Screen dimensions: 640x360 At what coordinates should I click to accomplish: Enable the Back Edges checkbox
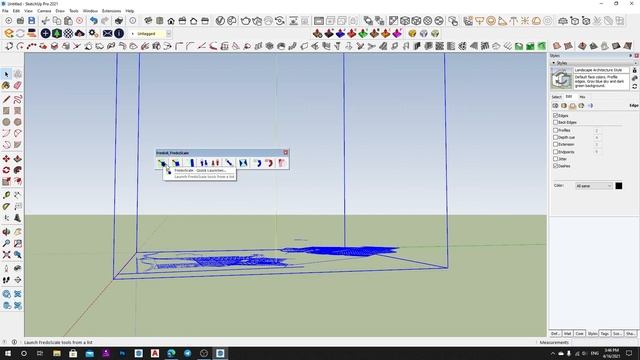pyautogui.click(x=556, y=122)
